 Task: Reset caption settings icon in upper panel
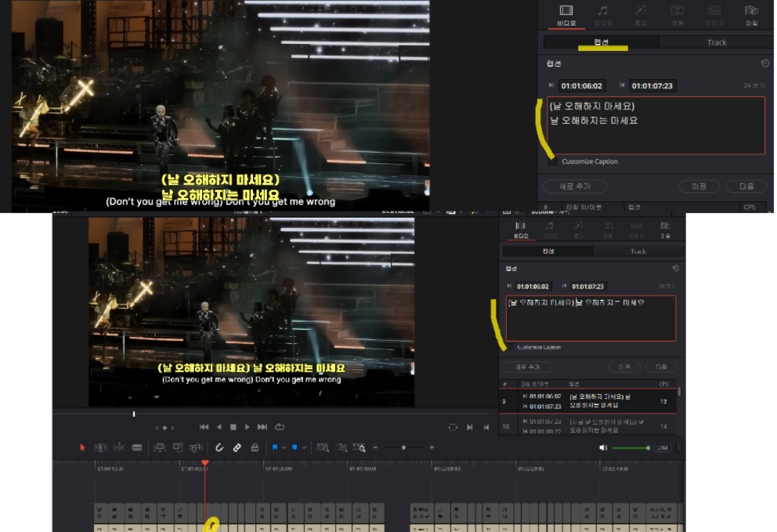(764, 63)
